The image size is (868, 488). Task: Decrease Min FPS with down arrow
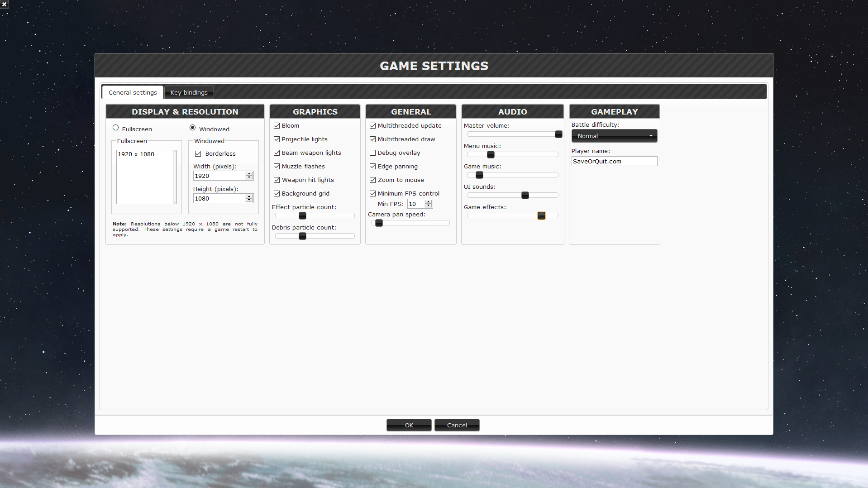pyautogui.click(x=429, y=206)
